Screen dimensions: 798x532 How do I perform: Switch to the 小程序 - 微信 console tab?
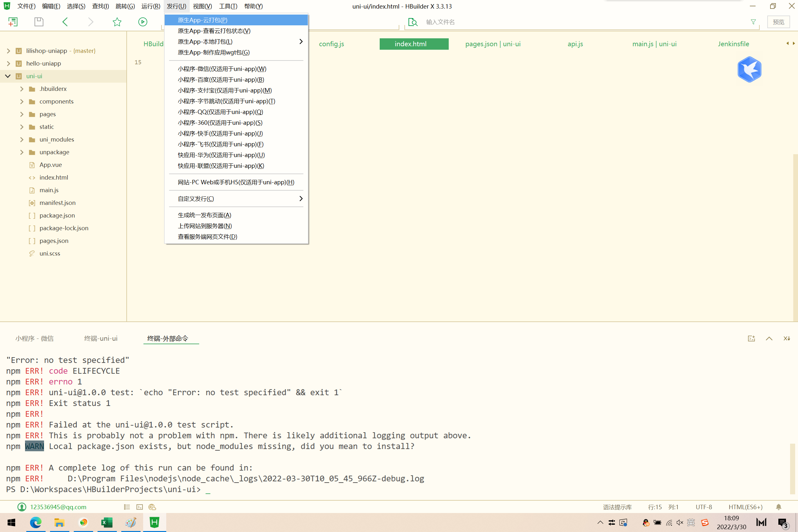(x=34, y=338)
